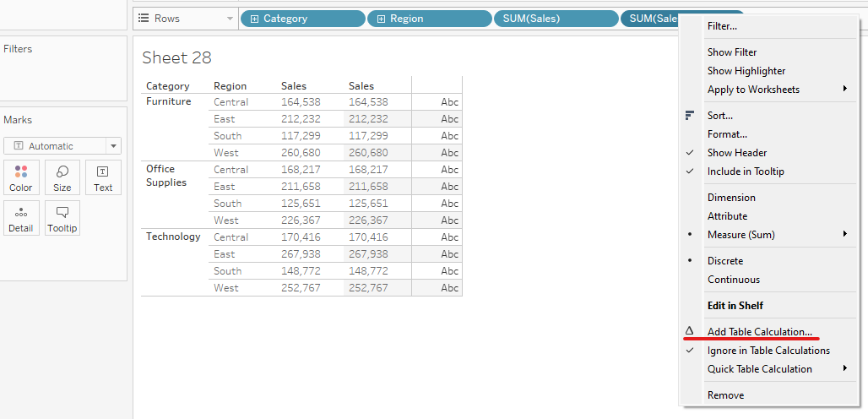Open the Automatic mark type dropdown
The height and width of the screenshot is (419, 868).
[x=62, y=146]
